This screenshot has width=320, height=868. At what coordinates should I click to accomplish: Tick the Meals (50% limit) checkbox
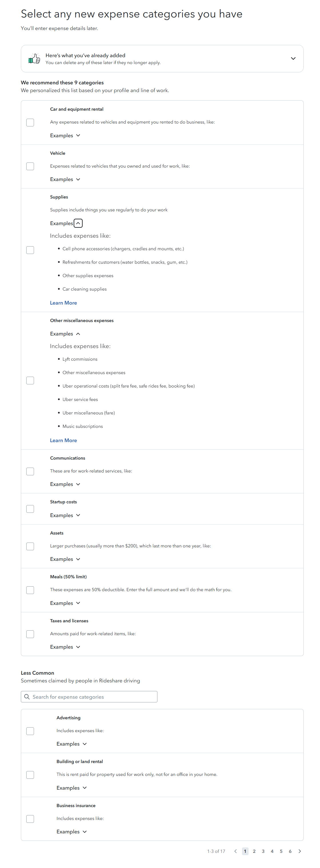(30, 590)
